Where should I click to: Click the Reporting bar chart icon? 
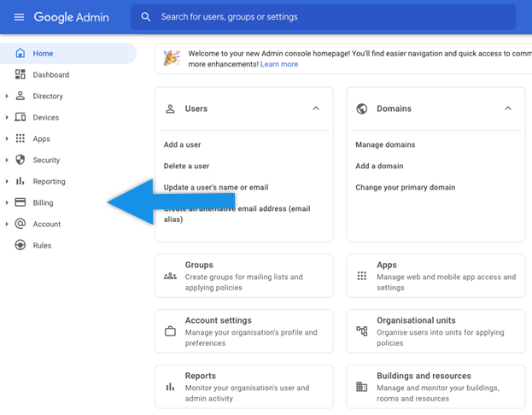pyautogui.click(x=20, y=181)
